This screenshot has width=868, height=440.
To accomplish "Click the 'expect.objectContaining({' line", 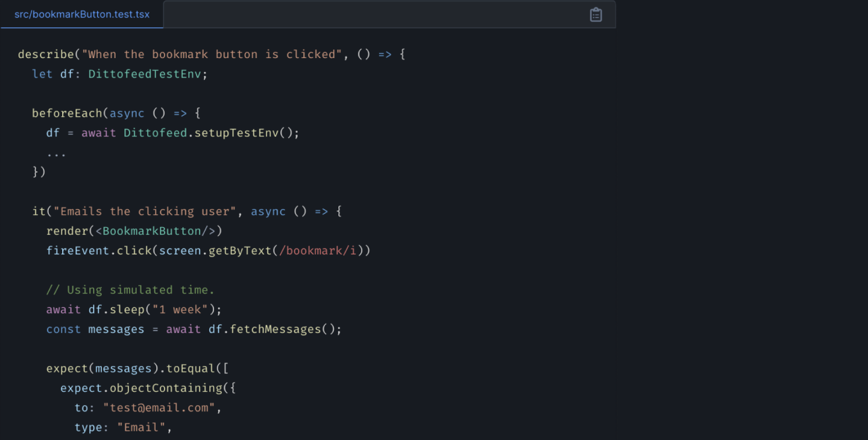I will tap(148, 388).
